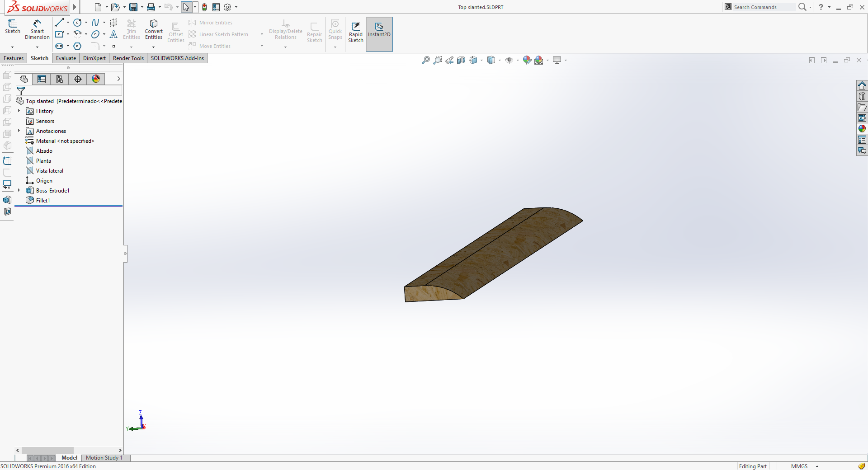Expand the FeatureManager tabs chevron
This screenshot has height=470, width=868.
(x=118, y=79)
